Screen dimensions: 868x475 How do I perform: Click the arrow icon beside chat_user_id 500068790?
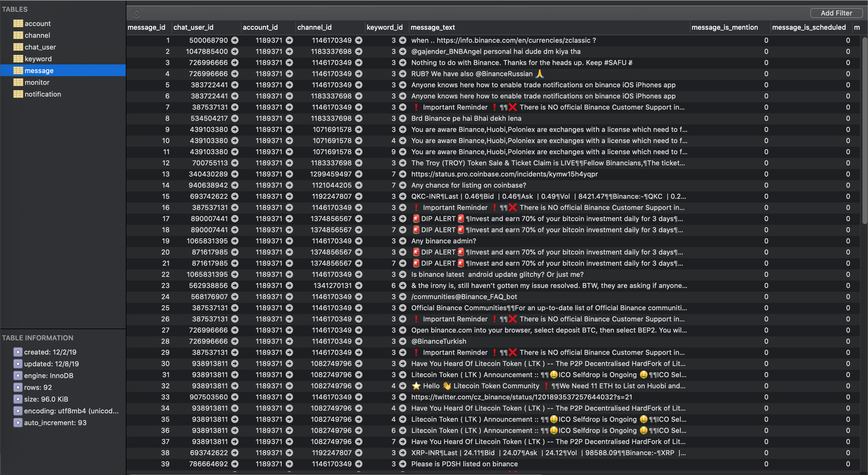[235, 41]
